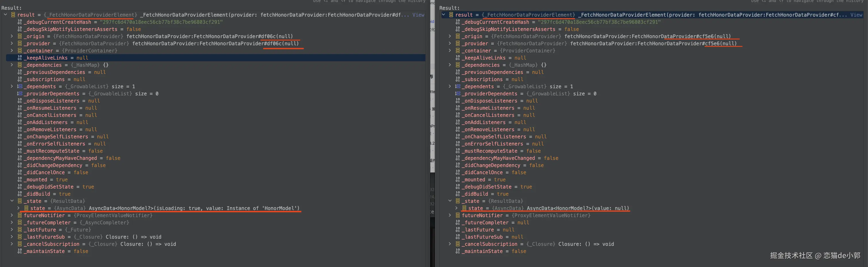Click the object icon of _dependencies in #df06c panel

point(19,65)
